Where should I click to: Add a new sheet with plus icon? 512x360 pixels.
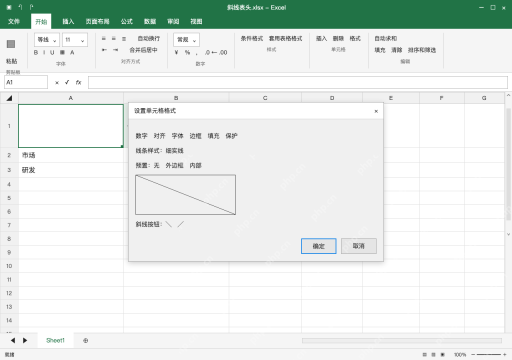click(86, 341)
